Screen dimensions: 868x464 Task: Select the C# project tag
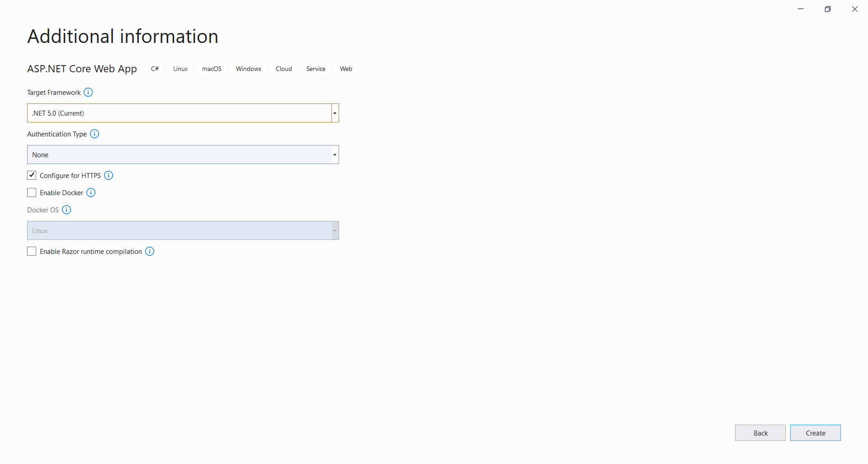(155, 69)
